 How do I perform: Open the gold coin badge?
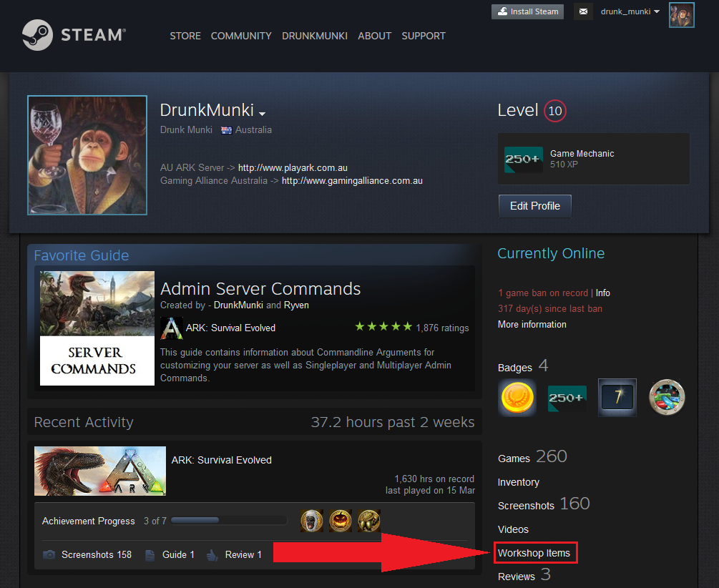click(517, 397)
